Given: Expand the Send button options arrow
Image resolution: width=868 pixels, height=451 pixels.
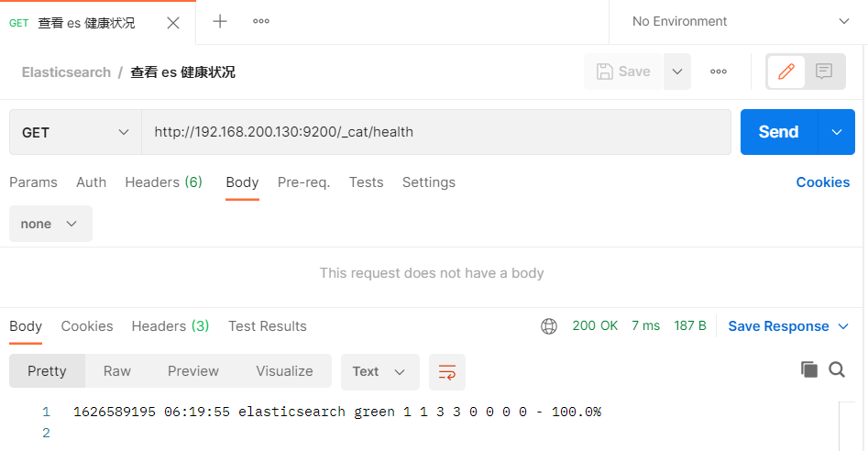Looking at the screenshot, I should 836,132.
